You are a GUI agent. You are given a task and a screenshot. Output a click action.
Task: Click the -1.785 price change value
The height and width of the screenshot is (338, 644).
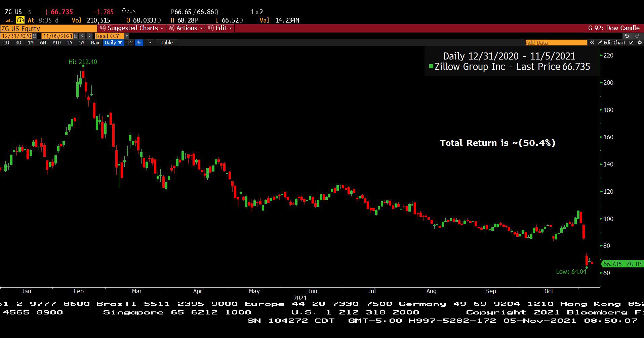pos(103,12)
